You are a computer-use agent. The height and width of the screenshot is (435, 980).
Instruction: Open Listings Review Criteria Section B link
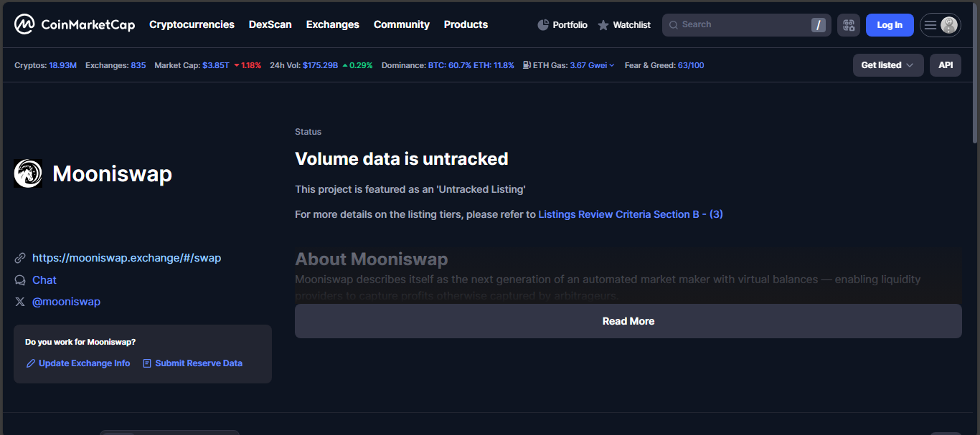(631, 214)
